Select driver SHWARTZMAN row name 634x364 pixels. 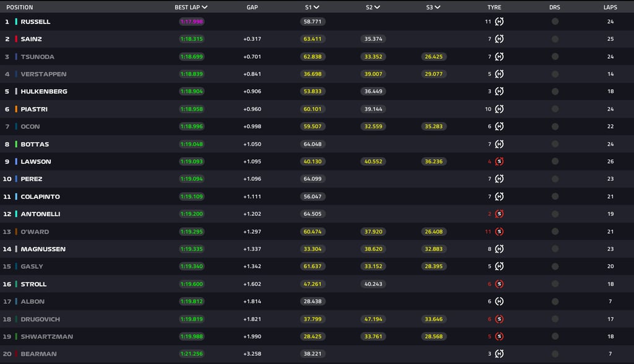(47, 337)
